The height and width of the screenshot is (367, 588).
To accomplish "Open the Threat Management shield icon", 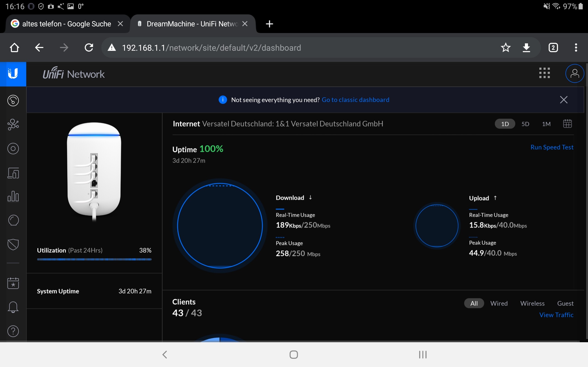I will click(13, 244).
